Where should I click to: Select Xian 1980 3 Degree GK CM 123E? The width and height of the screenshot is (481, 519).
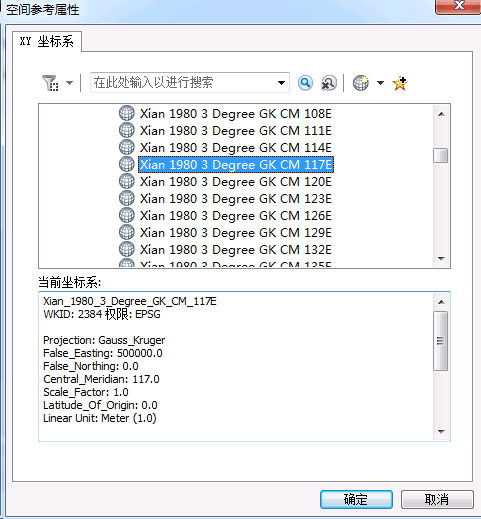[236, 199]
